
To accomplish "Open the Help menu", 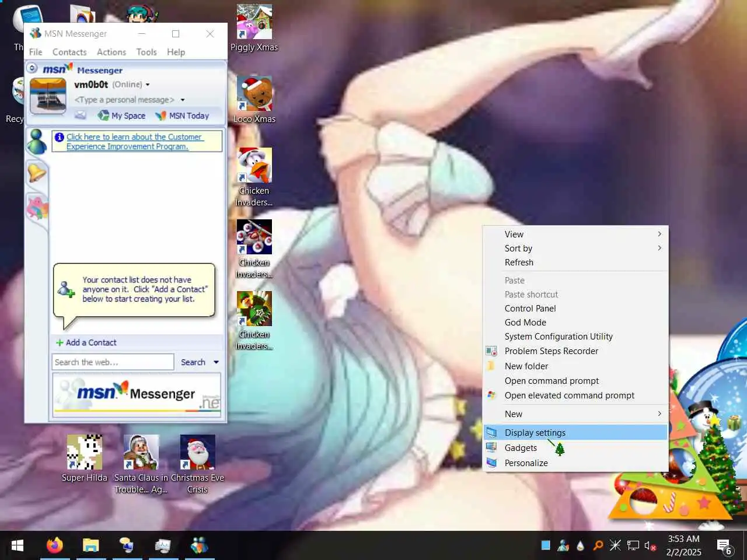I will pos(176,52).
